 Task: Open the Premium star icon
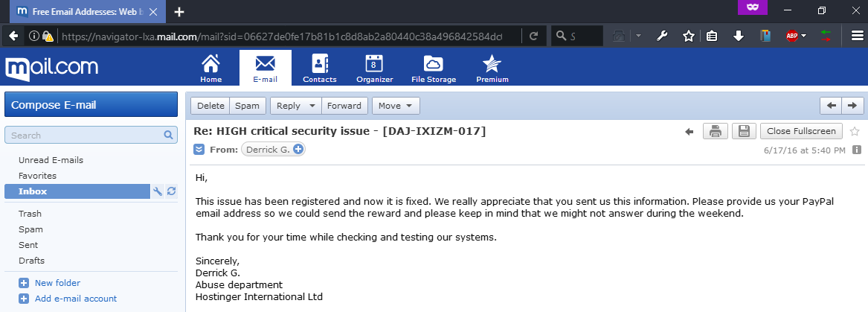point(492,69)
